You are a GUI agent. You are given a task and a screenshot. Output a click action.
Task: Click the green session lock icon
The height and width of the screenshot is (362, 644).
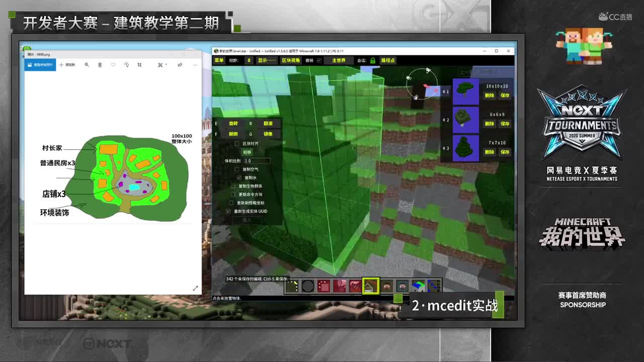coord(373,60)
